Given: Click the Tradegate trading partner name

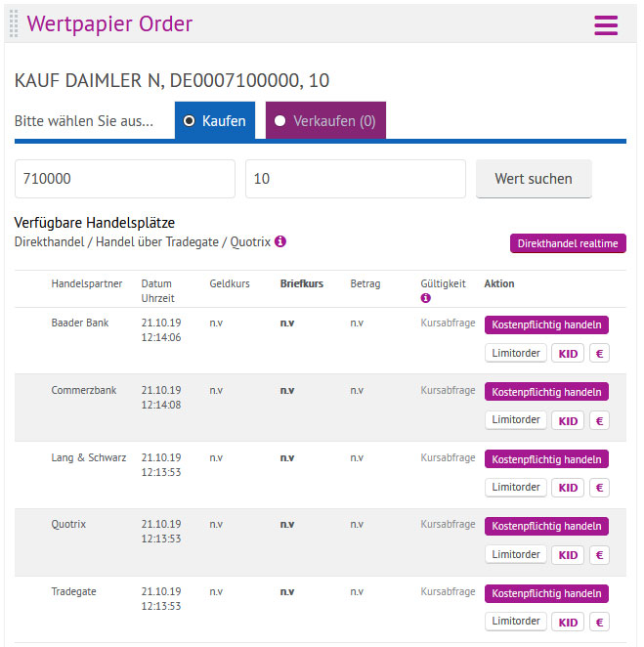Looking at the screenshot, I should [x=73, y=591].
